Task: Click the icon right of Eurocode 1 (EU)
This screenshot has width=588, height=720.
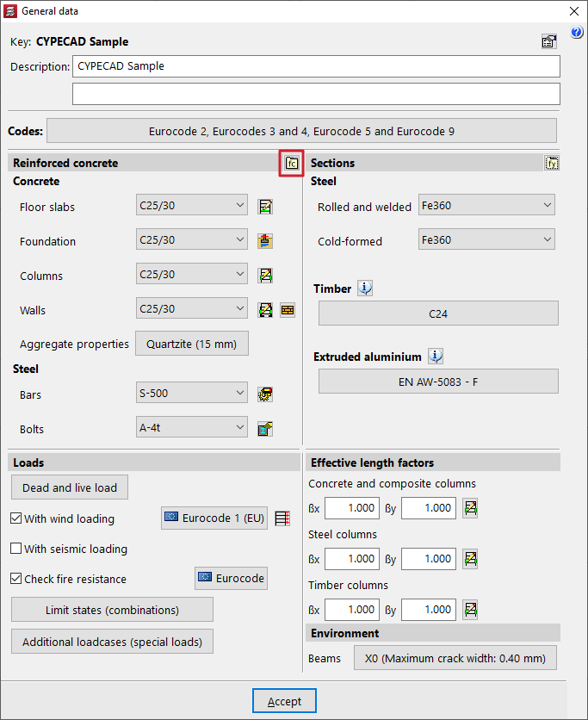Action: (283, 518)
